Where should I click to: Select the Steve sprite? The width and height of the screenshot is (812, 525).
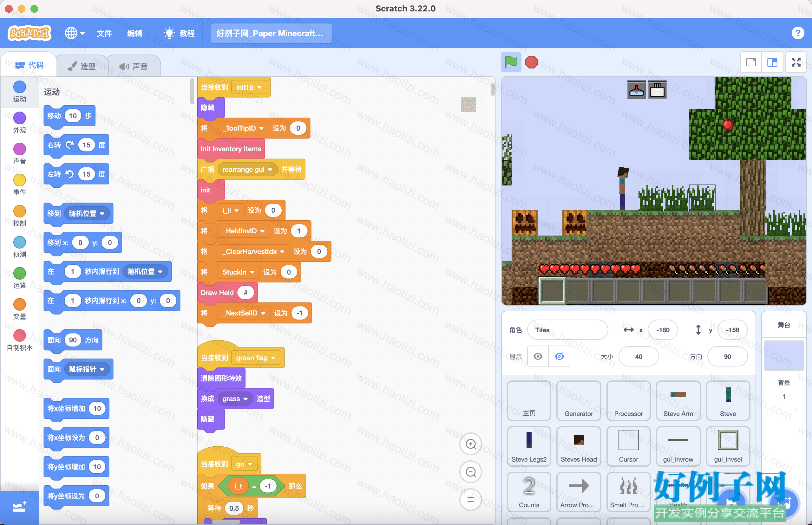tap(728, 401)
